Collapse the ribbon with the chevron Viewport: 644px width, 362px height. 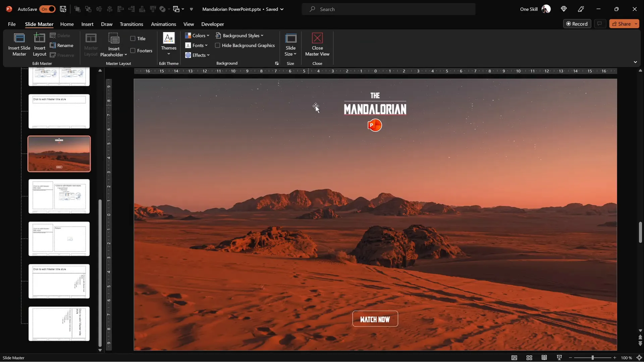(x=635, y=62)
